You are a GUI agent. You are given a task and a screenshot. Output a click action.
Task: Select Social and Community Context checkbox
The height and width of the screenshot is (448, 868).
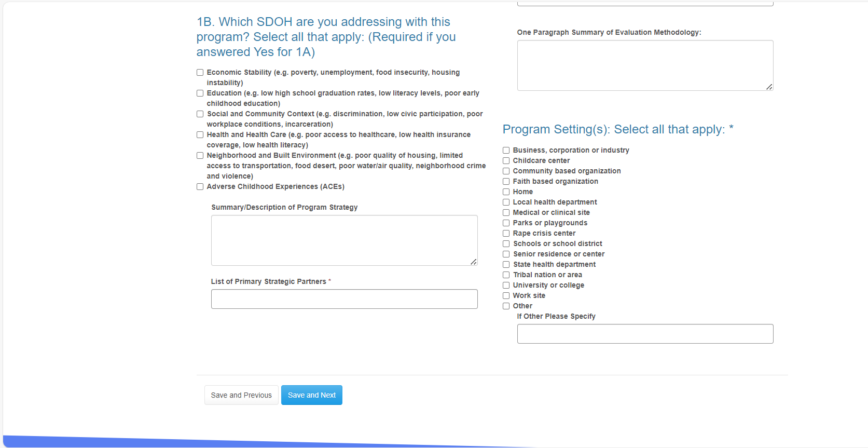click(200, 114)
